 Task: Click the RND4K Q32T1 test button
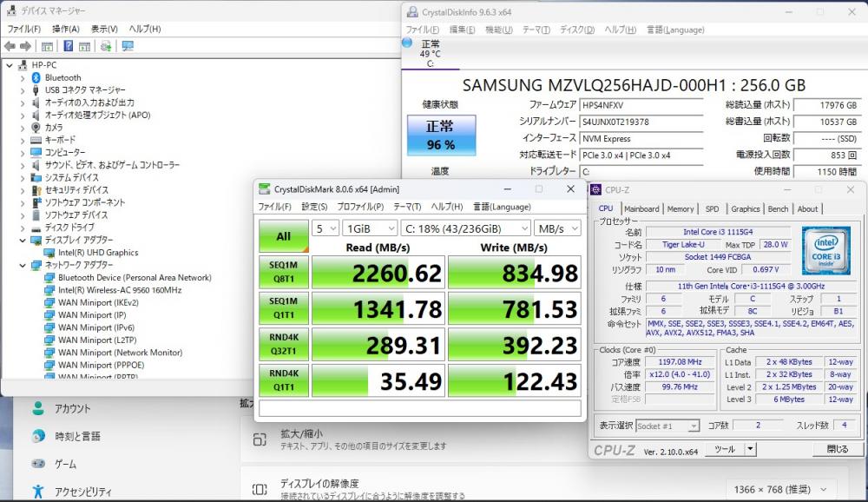(284, 344)
